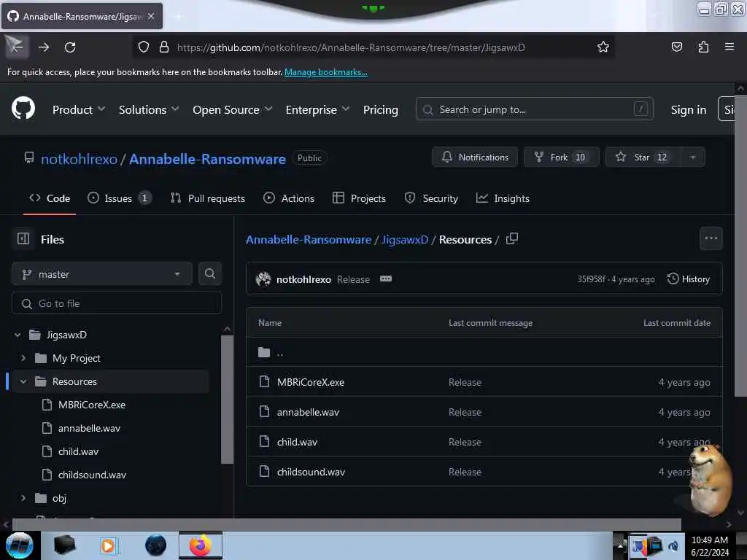Open the Enterprise dropdown menu
Viewport: 747px width, 560px height.
click(x=318, y=109)
